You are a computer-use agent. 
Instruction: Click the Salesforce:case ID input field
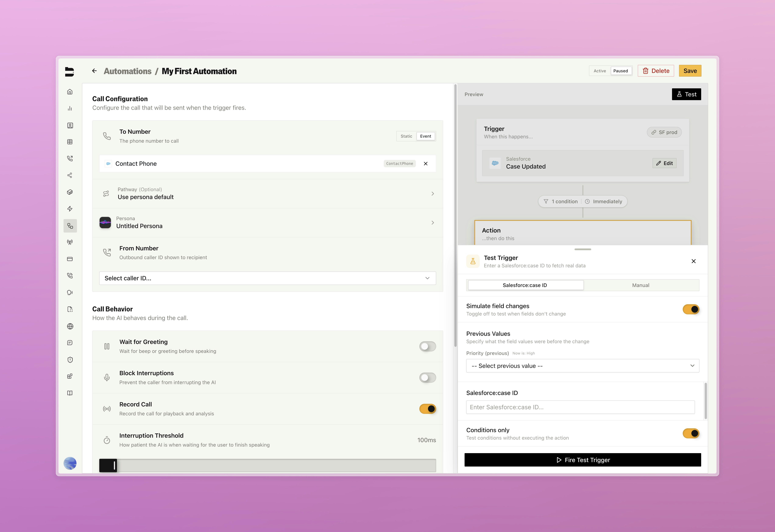pyautogui.click(x=580, y=407)
